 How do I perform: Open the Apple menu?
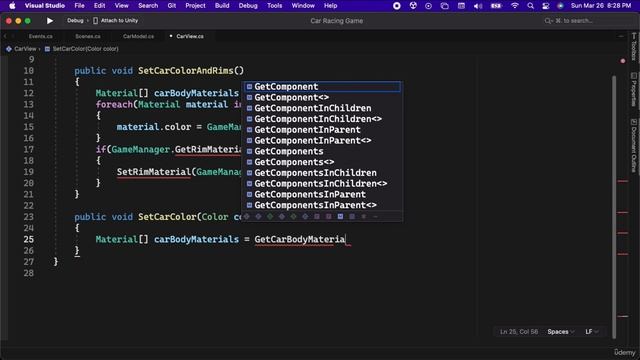(12, 6)
